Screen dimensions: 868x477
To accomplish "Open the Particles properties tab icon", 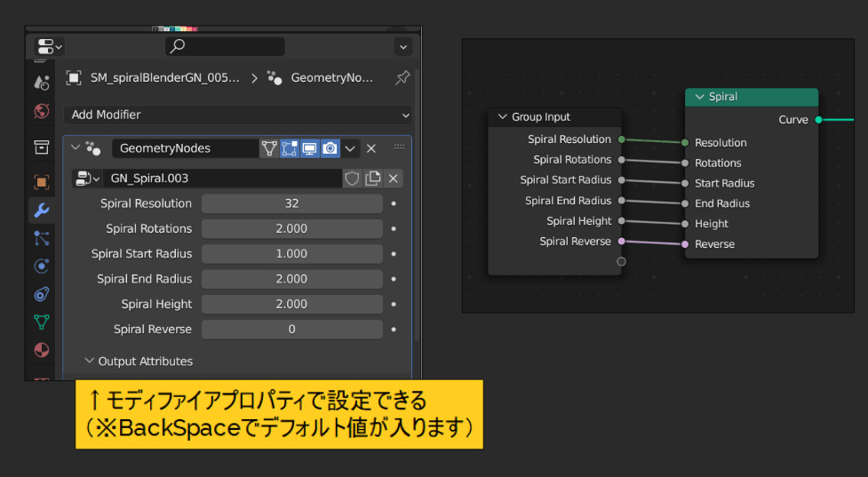I will pos(42,238).
